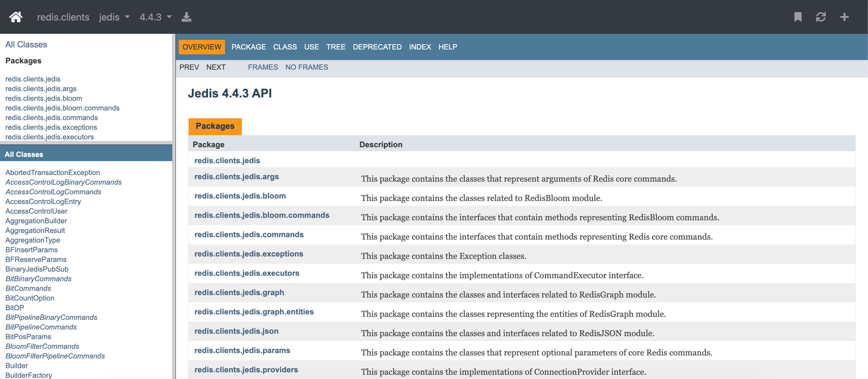Open AggregationType class
The height and width of the screenshot is (379, 868).
tap(33, 240)
